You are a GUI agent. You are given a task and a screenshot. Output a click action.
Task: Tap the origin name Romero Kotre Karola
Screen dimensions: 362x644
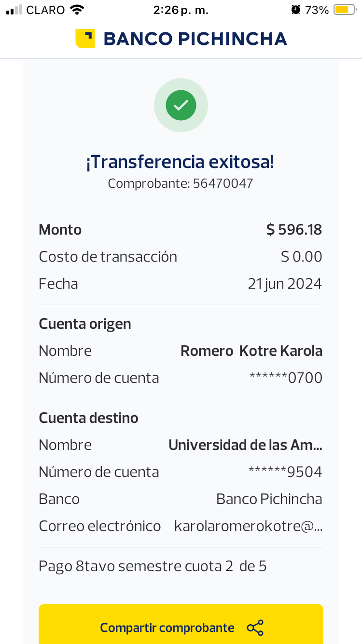coord(251,350)
